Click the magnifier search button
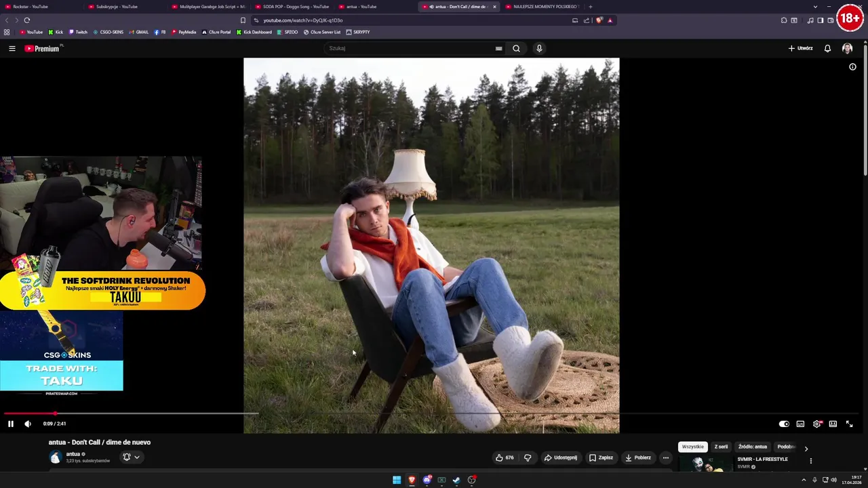This screenshot has height=488, width=868. 516,48
